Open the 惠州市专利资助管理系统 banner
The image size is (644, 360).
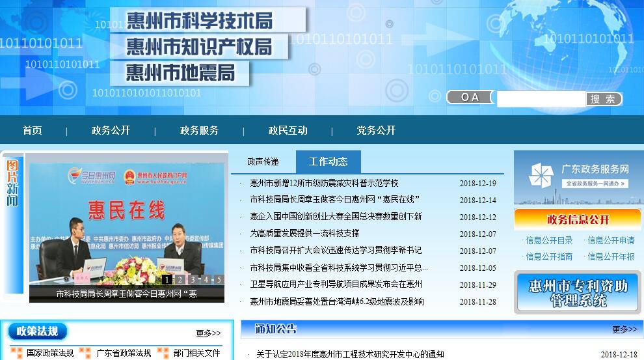(578, 292)
